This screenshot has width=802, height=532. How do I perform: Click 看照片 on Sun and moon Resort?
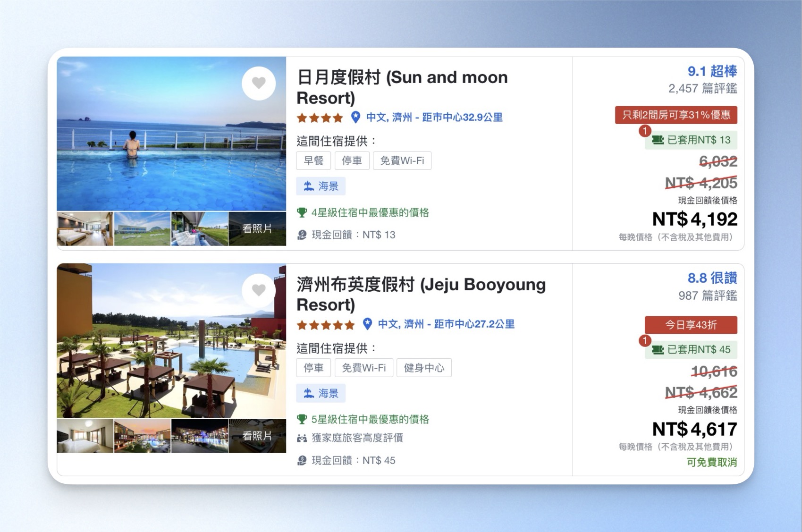[257, 229]
